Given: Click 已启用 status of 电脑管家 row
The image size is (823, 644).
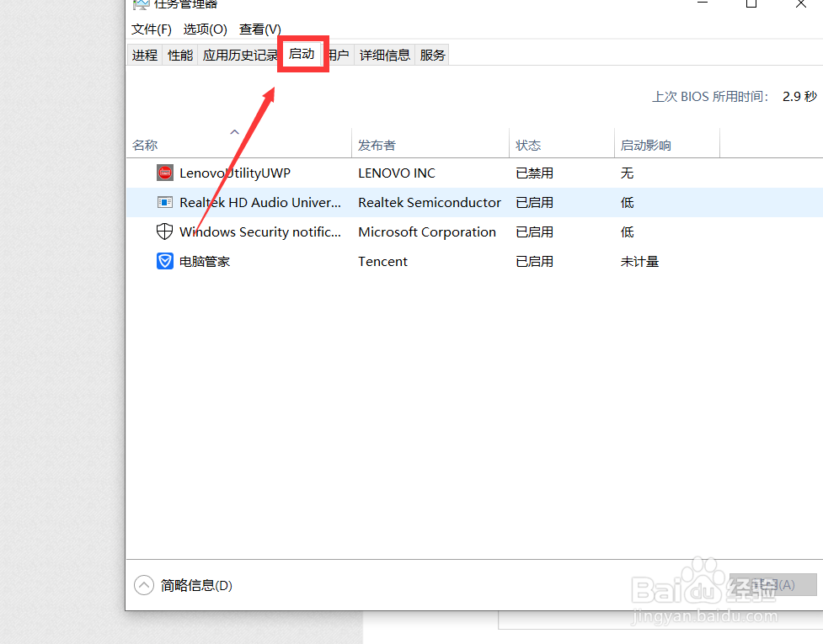Looking at the screenshot, I should [x=534, y=261].
